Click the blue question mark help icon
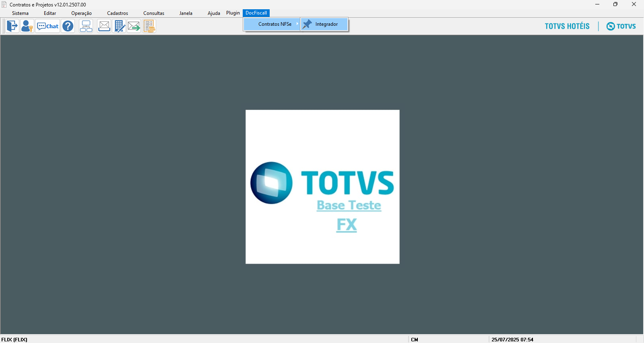Screen dimensions: 644x343 [x=68, y=26]
